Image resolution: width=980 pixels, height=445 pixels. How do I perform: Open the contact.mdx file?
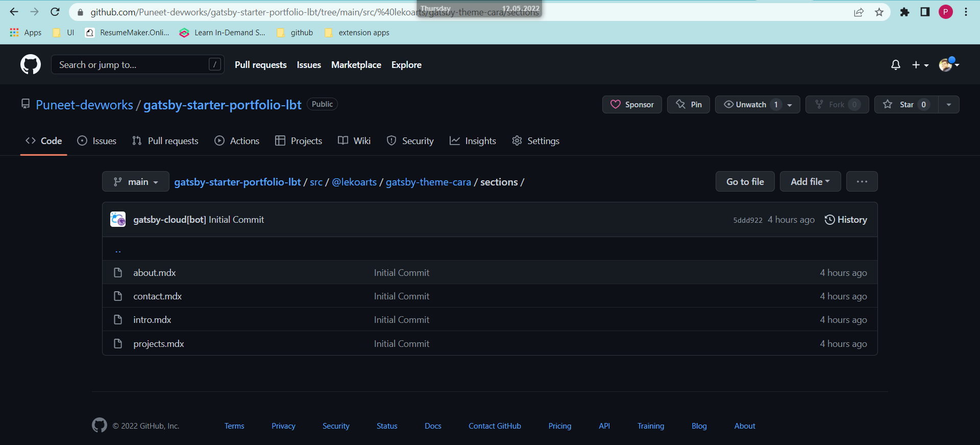point(158,296)
